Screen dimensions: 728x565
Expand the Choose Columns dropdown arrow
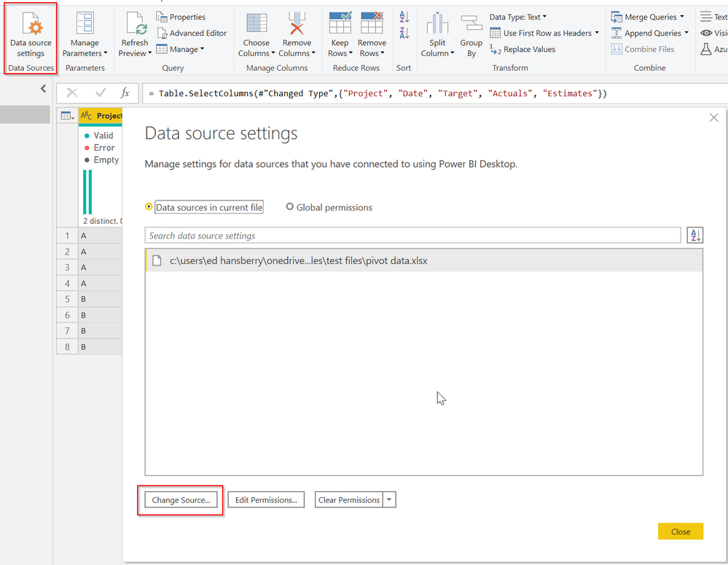coord(273,53)
